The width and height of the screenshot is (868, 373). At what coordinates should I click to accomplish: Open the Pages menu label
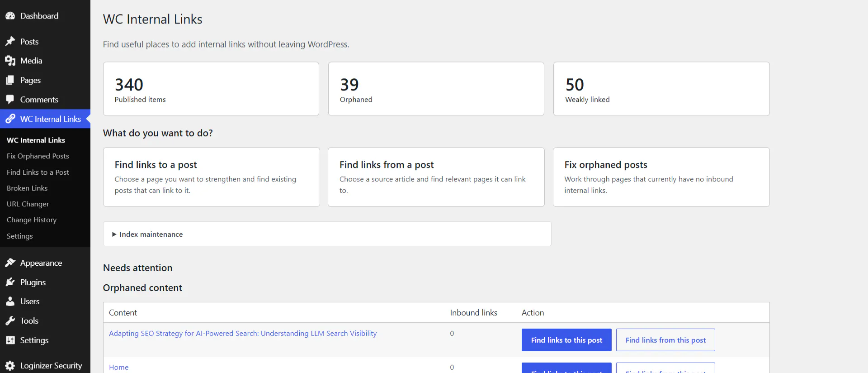[x=31, y=80]
